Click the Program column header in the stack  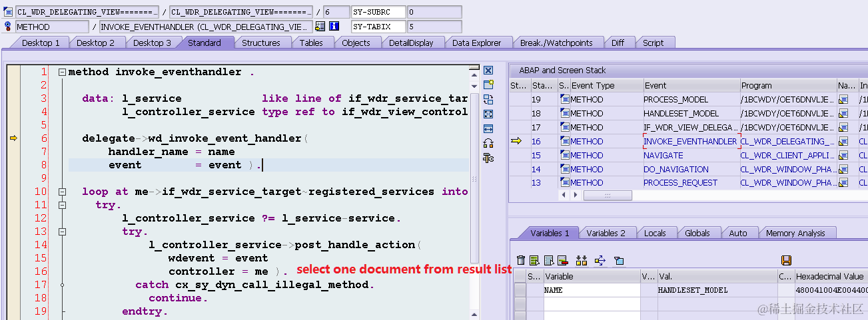click(788, 85)
